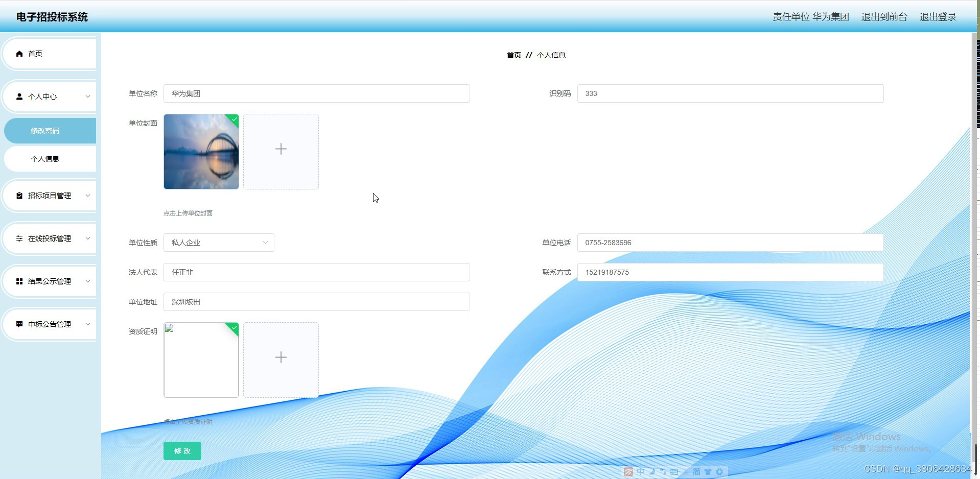Click the 简 character mode icon in IME bar

[x=696, y=472]
